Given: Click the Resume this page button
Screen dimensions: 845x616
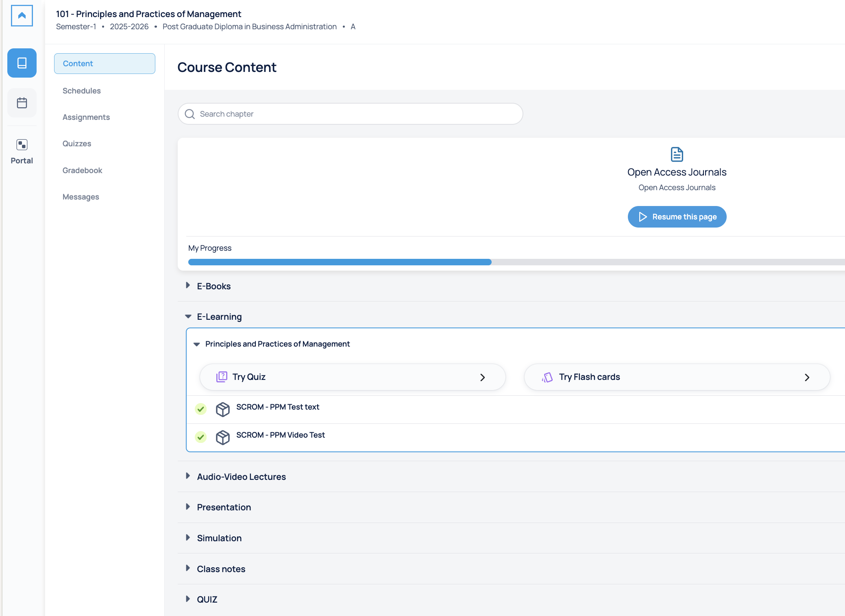Looking at the screenshot, I should [677, 217].
